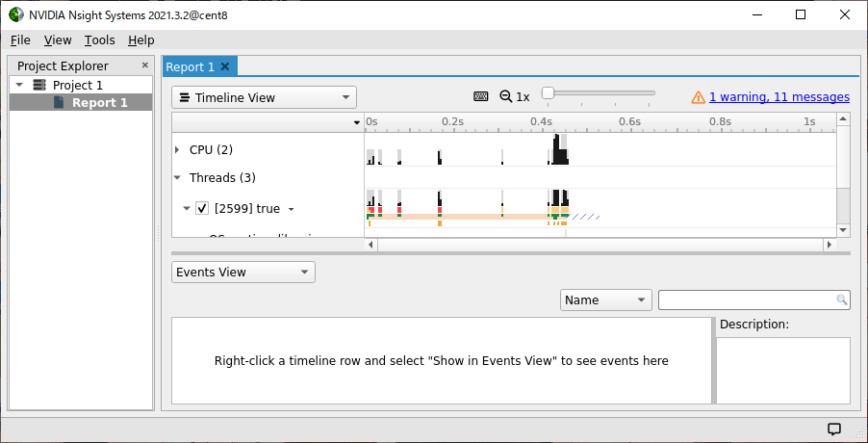Click the timeline vertical scrollbar up arrow
The image size is (868, 443).
(x=843, y=119)
